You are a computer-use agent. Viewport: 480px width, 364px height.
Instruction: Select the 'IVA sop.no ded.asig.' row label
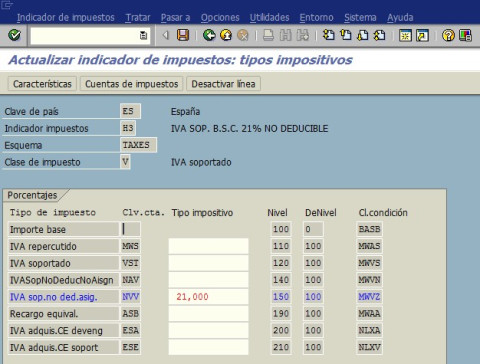pyautogui.click(x=63, y=297)
